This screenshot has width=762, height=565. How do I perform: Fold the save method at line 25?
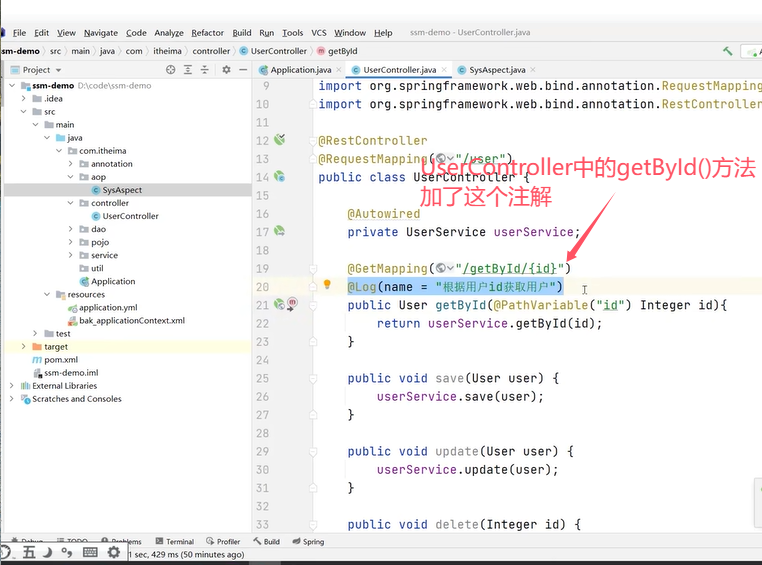coord(313,378)
